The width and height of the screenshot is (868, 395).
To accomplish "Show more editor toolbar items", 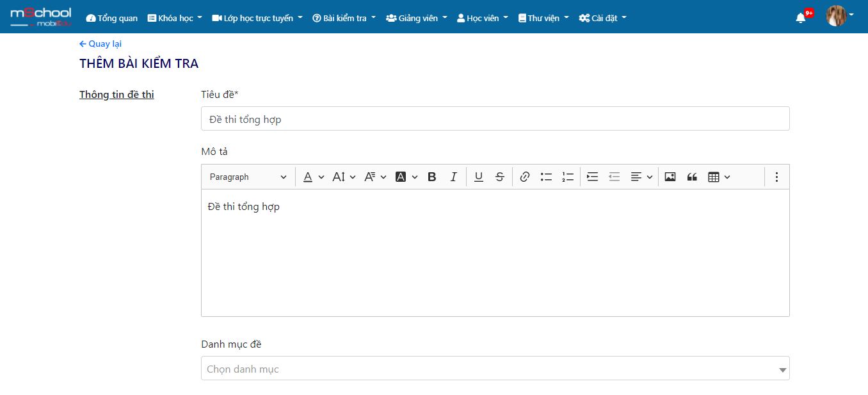I will [x=776, y=177].
